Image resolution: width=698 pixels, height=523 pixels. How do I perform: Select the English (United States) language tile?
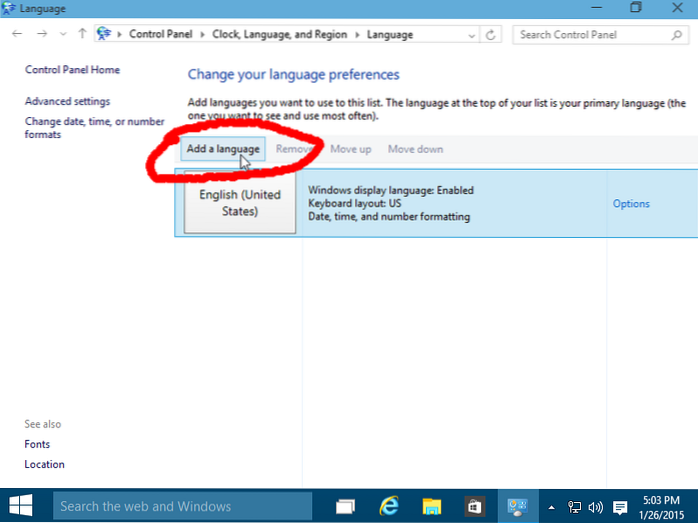[x=240, y=203]
